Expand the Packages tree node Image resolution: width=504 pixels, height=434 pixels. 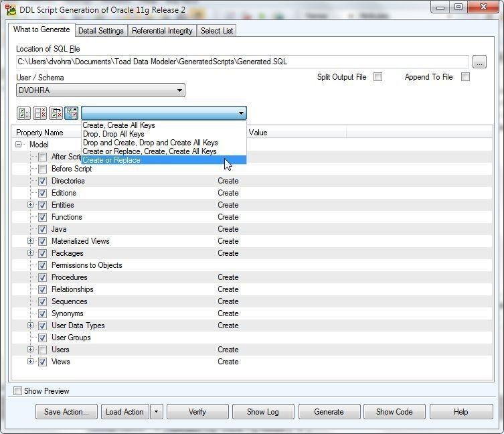pyautogui.click(x=30, y=253)
